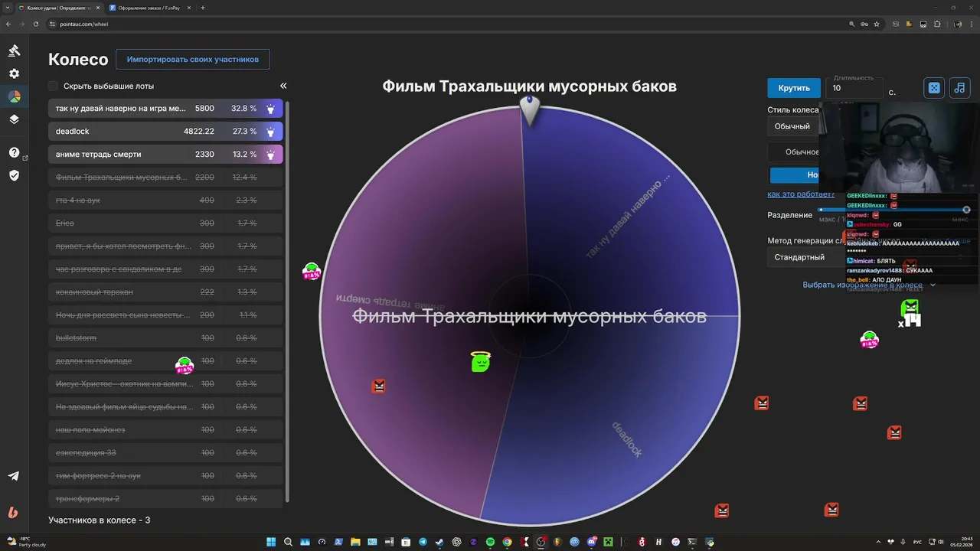Viewport: 980px width, 551px height.
Task: Select the wheel pie icon in sidebar
Action: point(14,96)
